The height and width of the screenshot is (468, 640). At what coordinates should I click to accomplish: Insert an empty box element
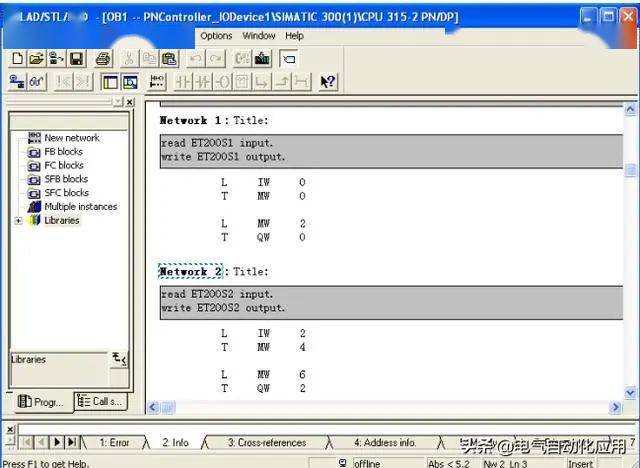[242, 82]
